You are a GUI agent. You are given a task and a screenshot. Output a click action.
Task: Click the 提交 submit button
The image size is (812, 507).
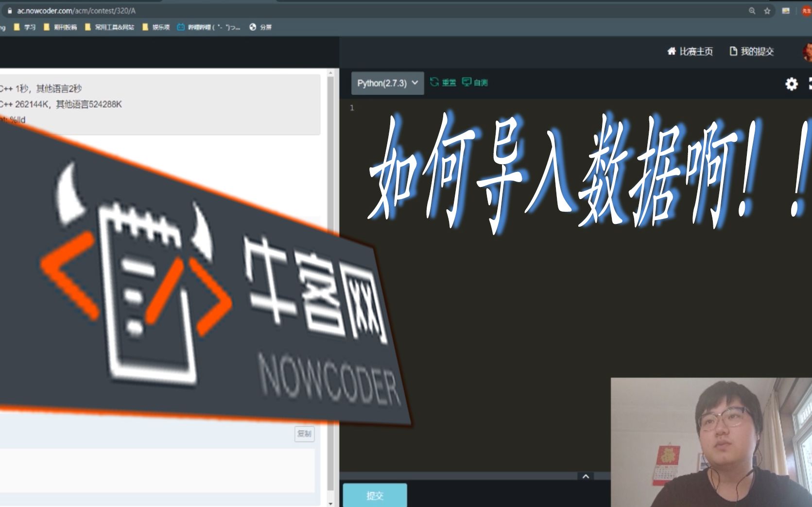[x=375, y=495]
